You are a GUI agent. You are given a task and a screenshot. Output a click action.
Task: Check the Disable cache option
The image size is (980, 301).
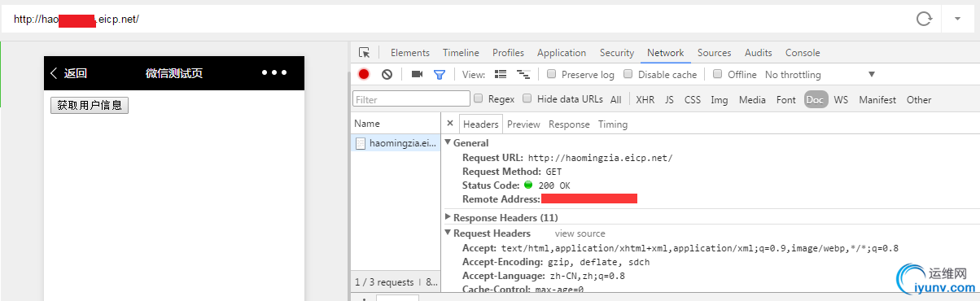tap(628, 74)
